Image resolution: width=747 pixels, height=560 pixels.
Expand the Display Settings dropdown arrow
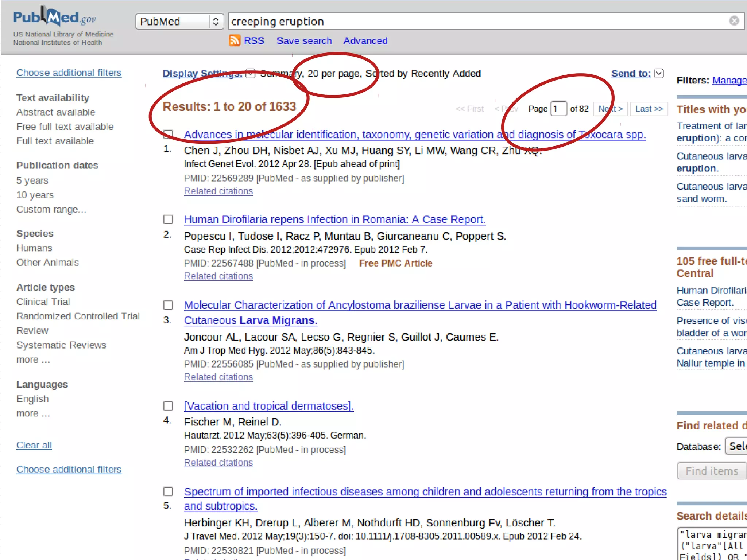tap(250, 73)
